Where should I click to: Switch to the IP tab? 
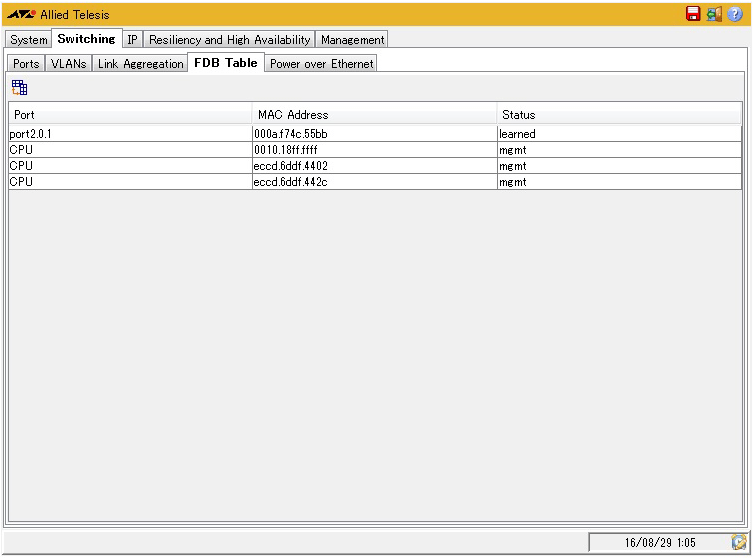tap(132, 40)
